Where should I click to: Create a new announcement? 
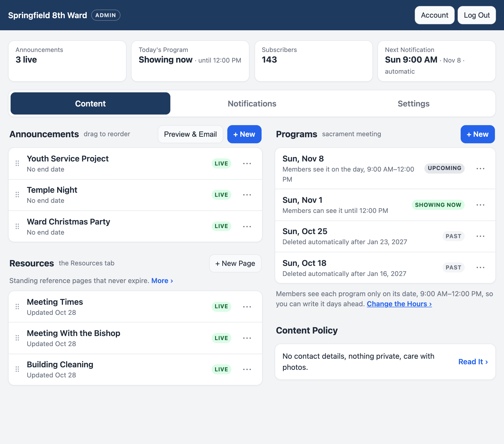click(244, 134)
